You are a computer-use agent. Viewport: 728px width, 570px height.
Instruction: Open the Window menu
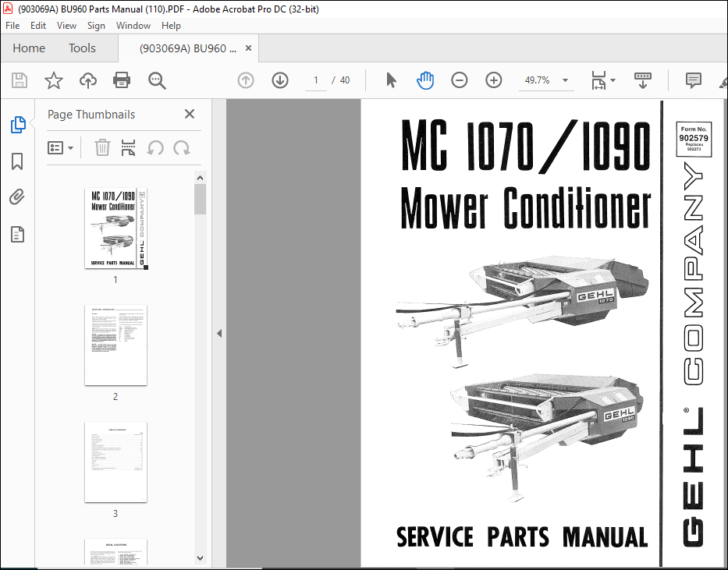(x=133, y=26)
